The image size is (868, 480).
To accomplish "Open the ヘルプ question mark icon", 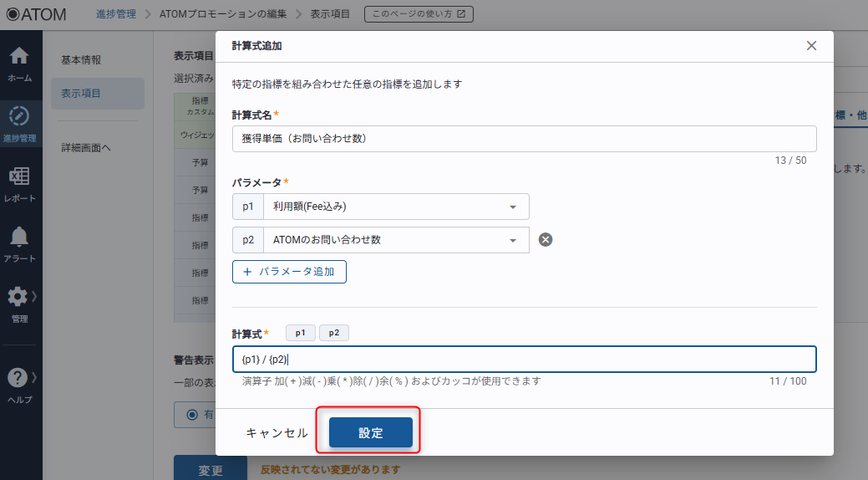I will pyautogui.click(x=18, y=378).
